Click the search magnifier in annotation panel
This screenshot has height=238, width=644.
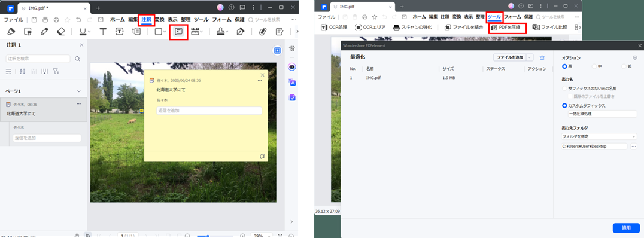coord(78,59)
